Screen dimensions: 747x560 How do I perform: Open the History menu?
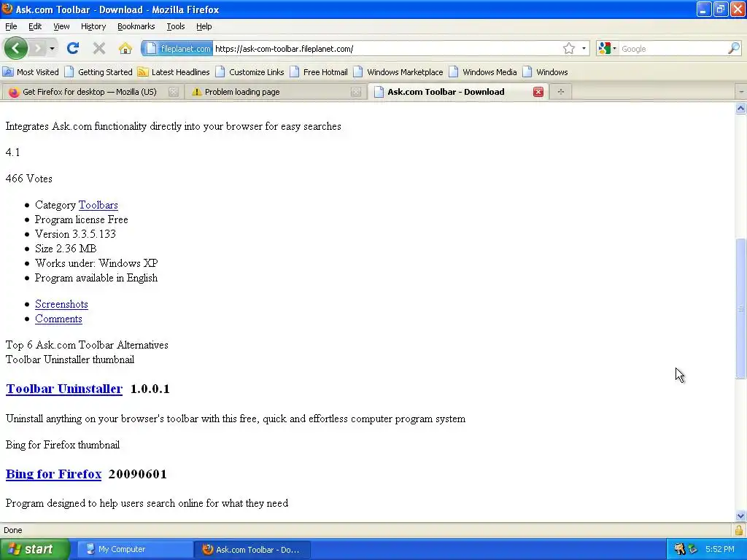93,26
